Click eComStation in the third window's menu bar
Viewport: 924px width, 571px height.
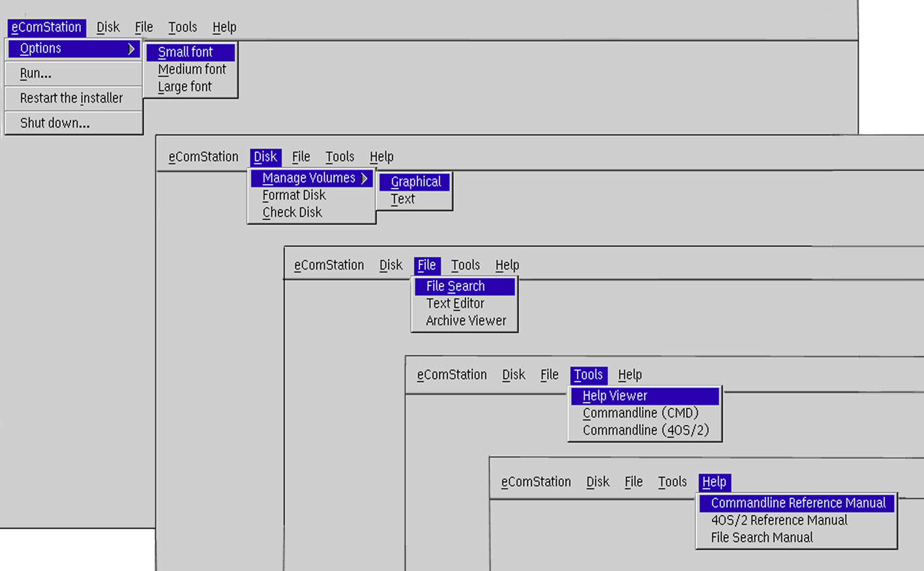coord(329,266)
